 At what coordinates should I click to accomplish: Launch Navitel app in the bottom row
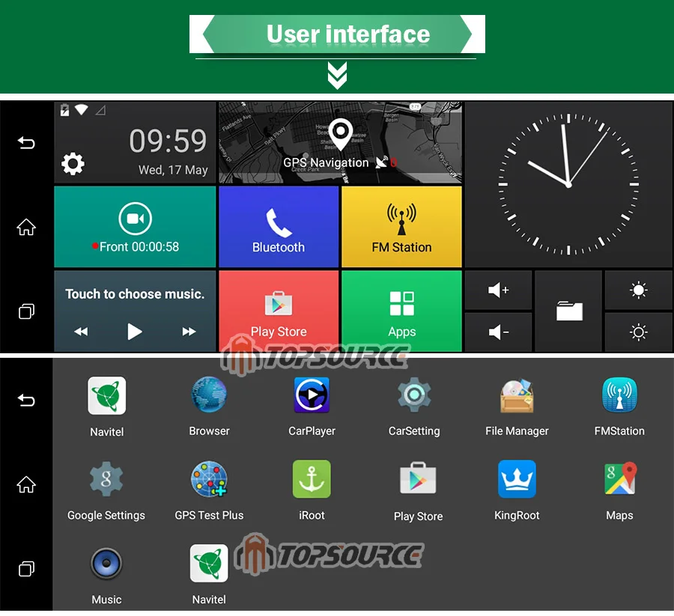(x=209, y=575)
